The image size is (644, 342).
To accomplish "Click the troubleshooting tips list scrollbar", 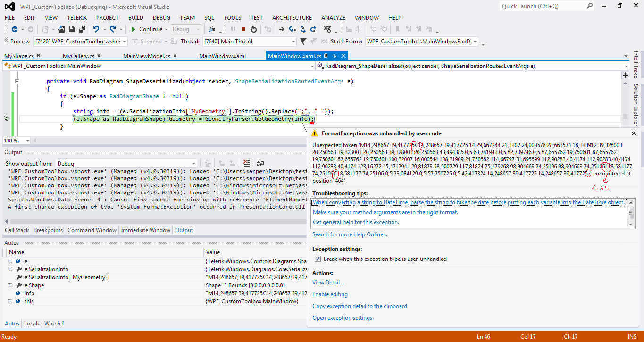I will click(631, 213).
